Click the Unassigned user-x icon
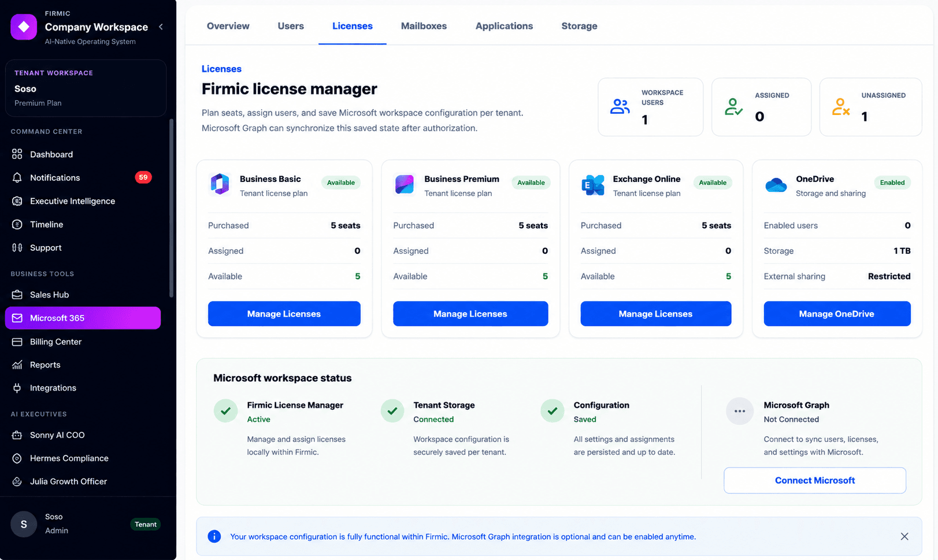The image size is (938, 560). point(840,107)
